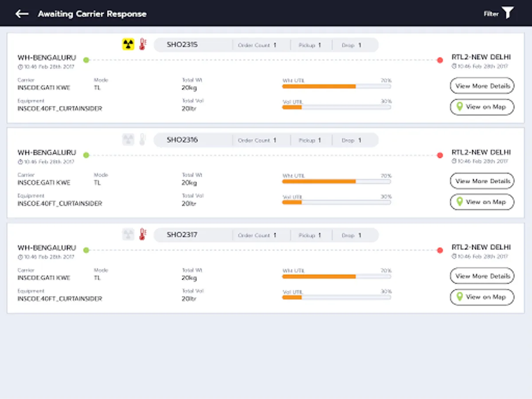Click the 'Filter' text label
This screenshot has height=399, width=532.
491,14
